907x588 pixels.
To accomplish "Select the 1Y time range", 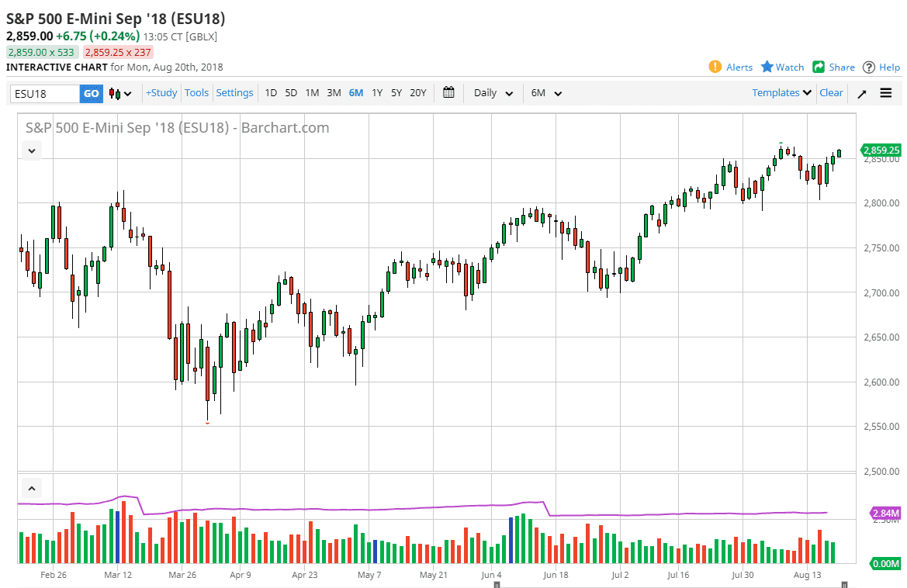I will pos(377,93).
